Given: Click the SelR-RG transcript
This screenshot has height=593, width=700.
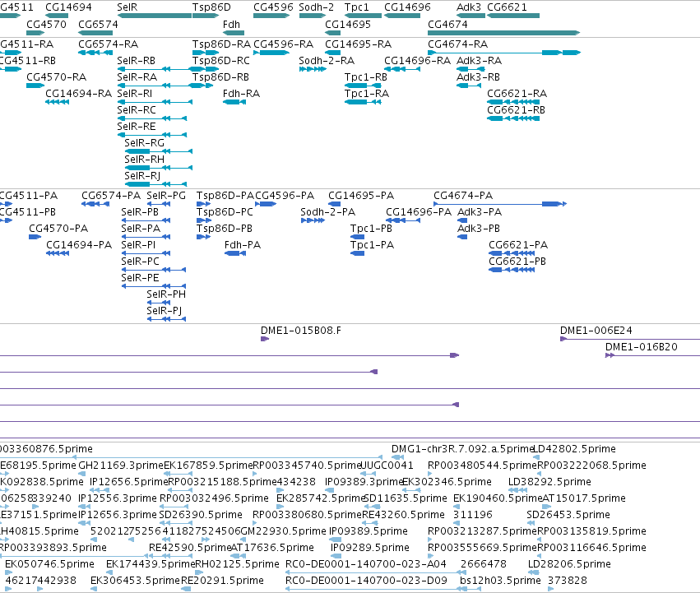Looking at the screenshot, I should 159,151.
